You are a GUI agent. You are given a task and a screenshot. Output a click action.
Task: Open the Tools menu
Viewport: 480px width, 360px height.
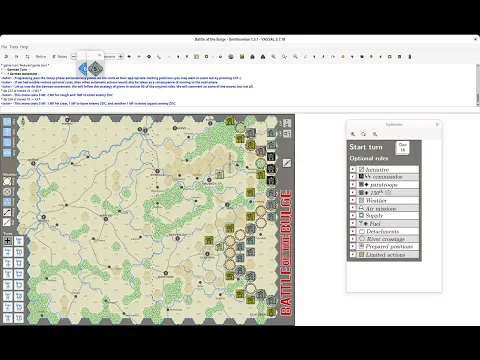(x=14, y=47)
